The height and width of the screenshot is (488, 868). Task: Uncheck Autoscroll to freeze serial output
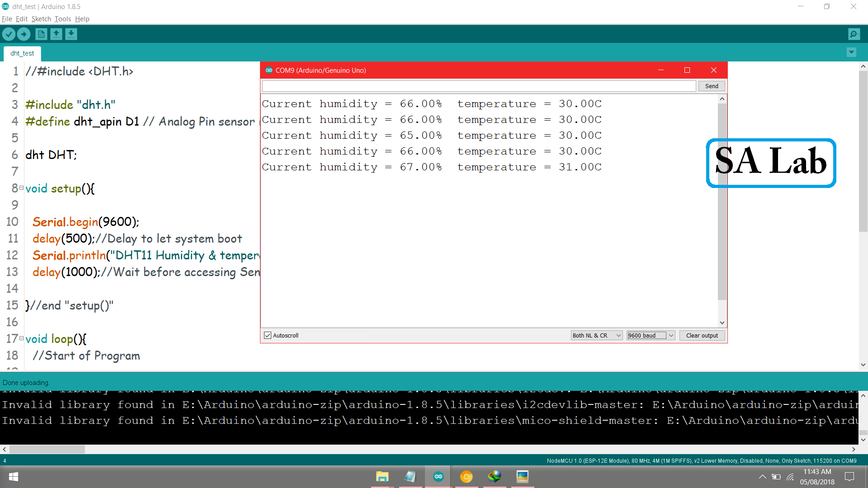pyautogui.click(x=267, y=335)
